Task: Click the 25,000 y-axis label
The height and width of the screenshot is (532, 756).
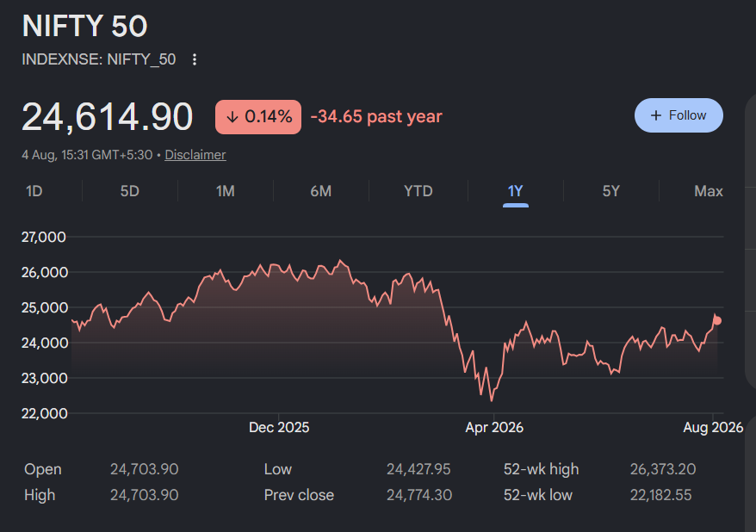Action: [x=45, y=307]
